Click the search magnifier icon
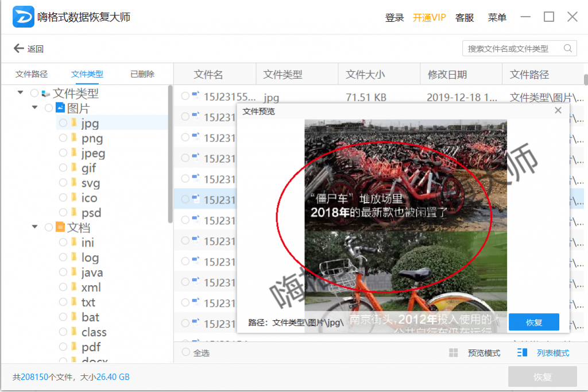Viewport: 588px width, 392px height. pos(568,48)
